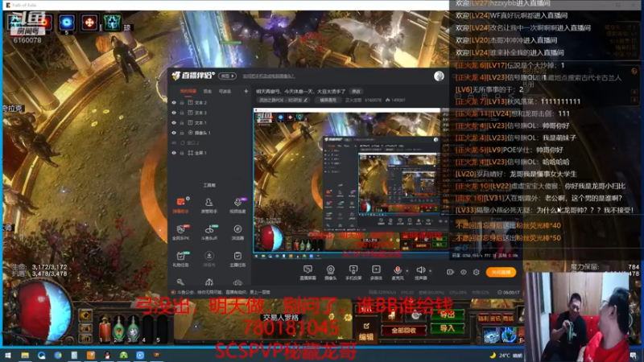644x362 pixels.
Task: Open Windows Start menu
Action: (7, 355)
